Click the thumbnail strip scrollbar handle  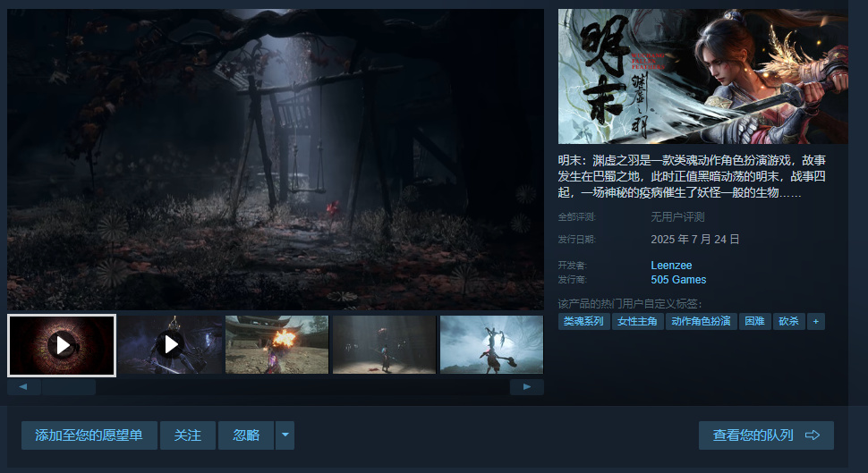[x=69, y=386]
